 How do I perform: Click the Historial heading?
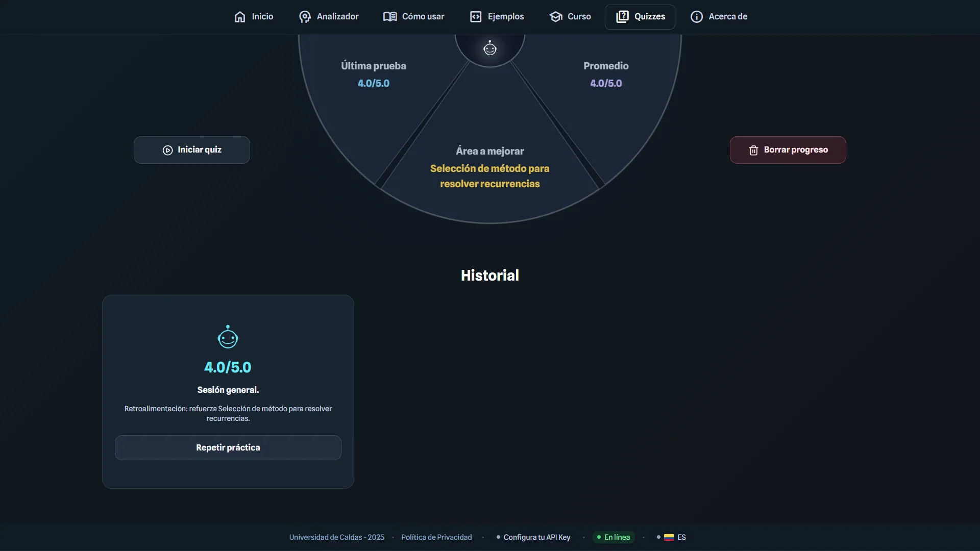pyautogui.click(x=490, y=275)
